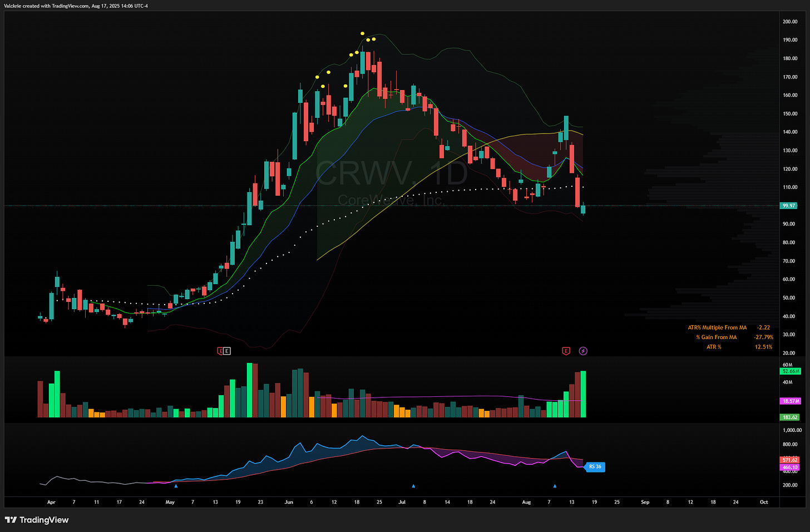Viewport: 810px width, 532px height.
Task: Click the Sep date axis label
Action: point(645,502)
